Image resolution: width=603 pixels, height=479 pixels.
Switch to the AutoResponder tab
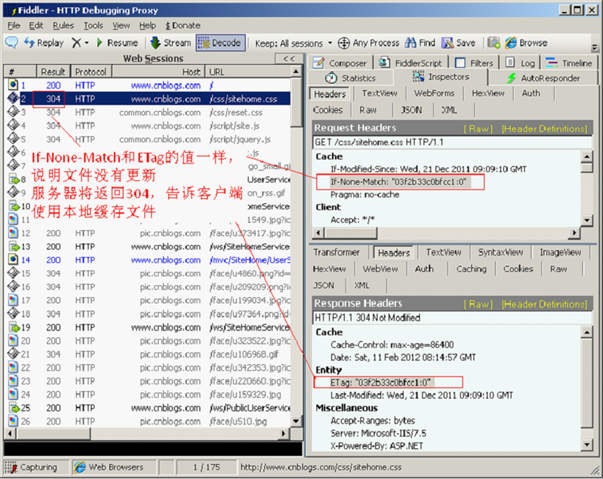click(x=543, y=78)
